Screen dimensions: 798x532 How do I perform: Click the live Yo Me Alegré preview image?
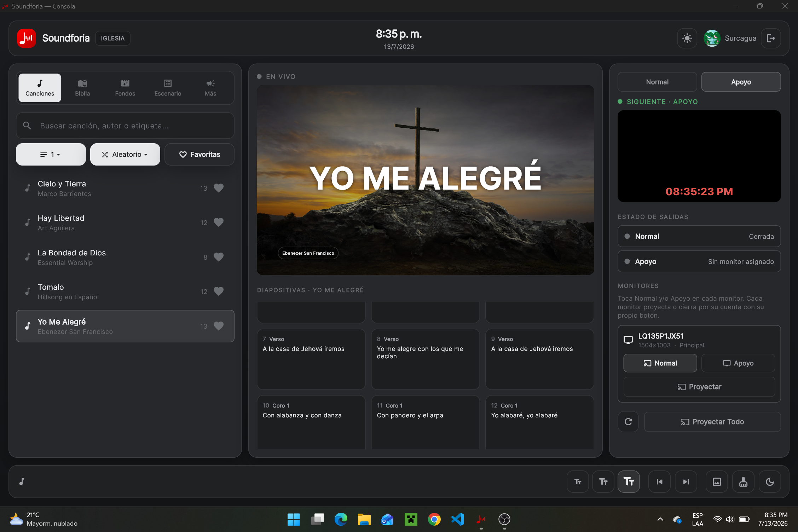click(426, 180)
